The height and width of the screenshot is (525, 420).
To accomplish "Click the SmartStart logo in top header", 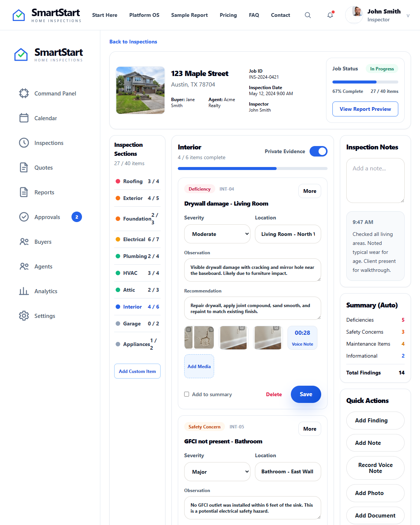I will click(x=47, y=15).
